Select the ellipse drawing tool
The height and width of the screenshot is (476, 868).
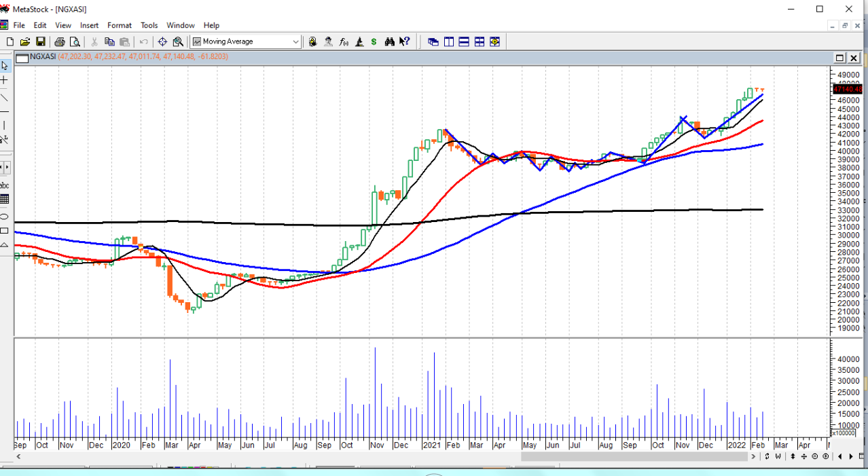coord(4,217)
